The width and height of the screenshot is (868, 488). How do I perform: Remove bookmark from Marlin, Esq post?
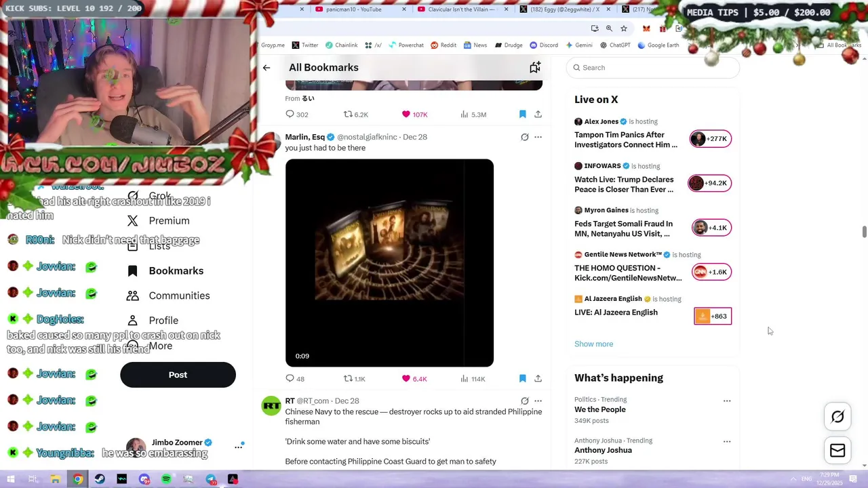[522, 379]
